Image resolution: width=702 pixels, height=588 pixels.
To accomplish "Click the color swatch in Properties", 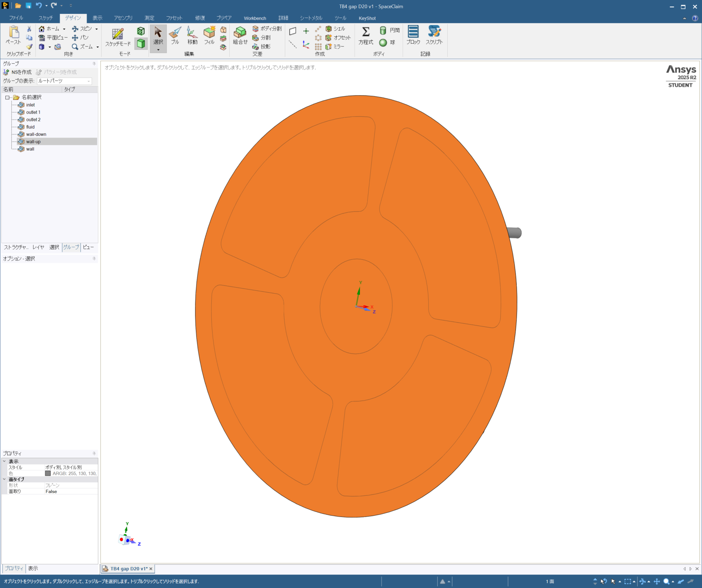I will 48,473.
